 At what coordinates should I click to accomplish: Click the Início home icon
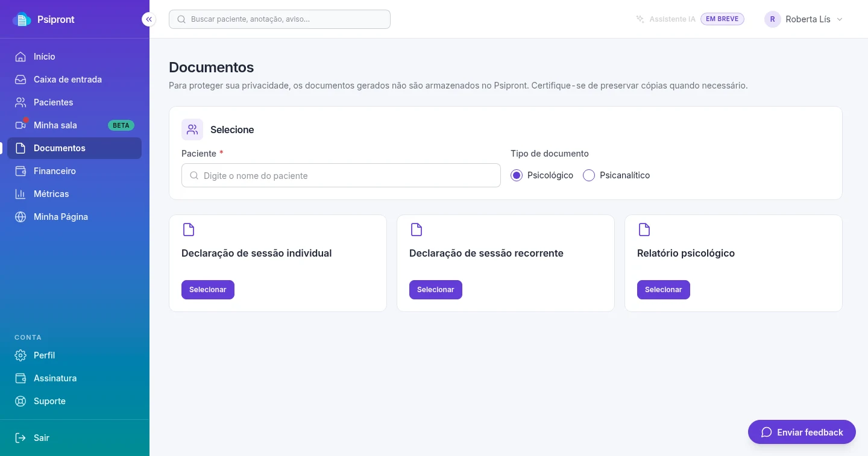click(20, 57)
